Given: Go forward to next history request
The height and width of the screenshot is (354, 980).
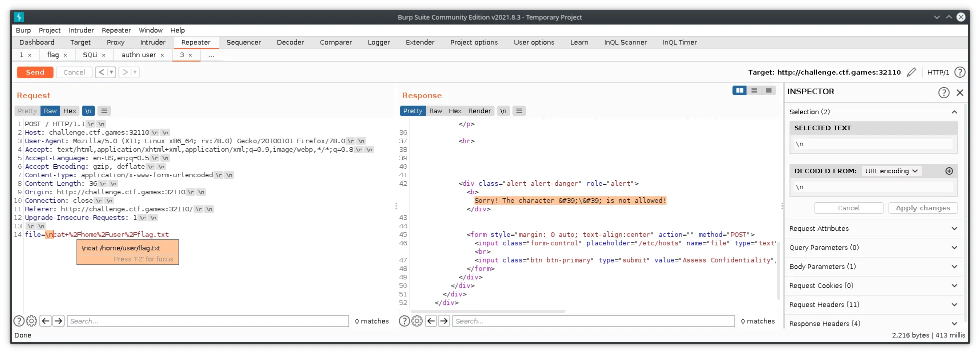Looking at the screenshot, I should pyautogui.click(x=125, y=72).
